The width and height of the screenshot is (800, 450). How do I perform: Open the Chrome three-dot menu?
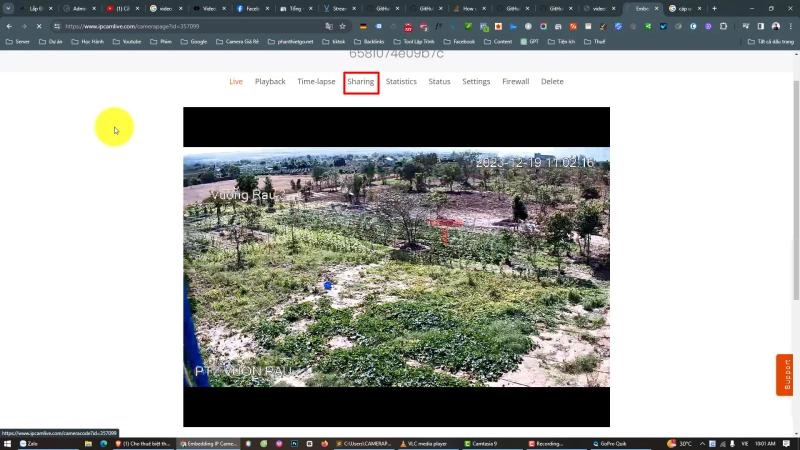tap(790, 26)
